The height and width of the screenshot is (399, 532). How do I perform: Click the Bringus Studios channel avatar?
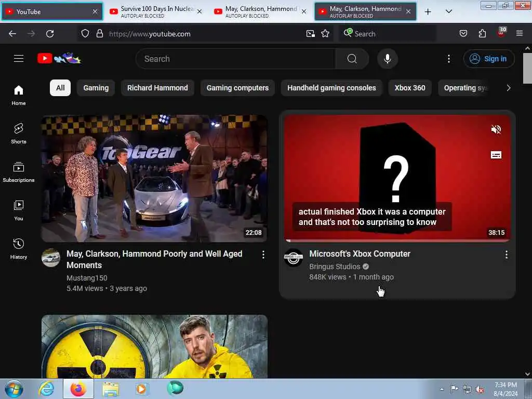[294, 258]
